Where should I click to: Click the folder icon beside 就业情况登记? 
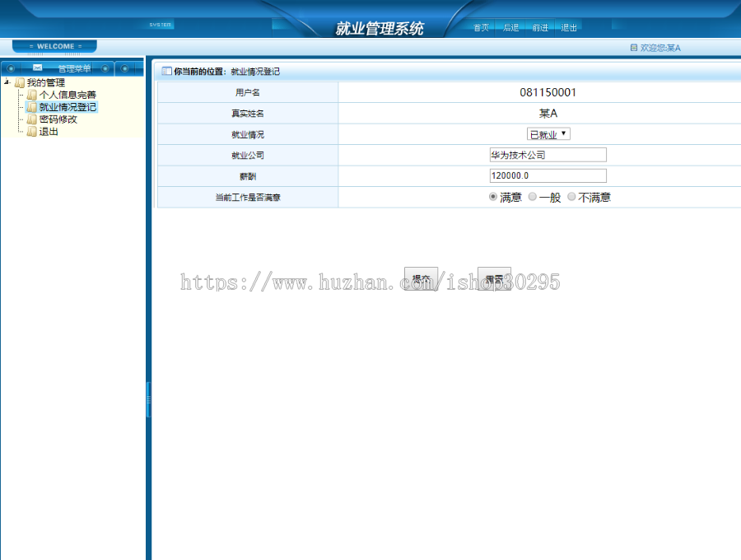(x=31, y=106)
